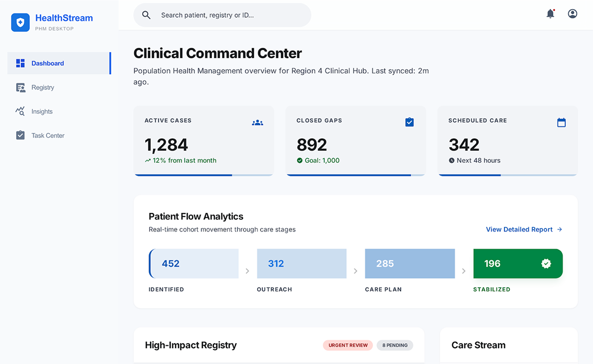Switch to the Dashboard sidebar item
The width and height of the screenshot is (593, 364).
coord(48,63)
